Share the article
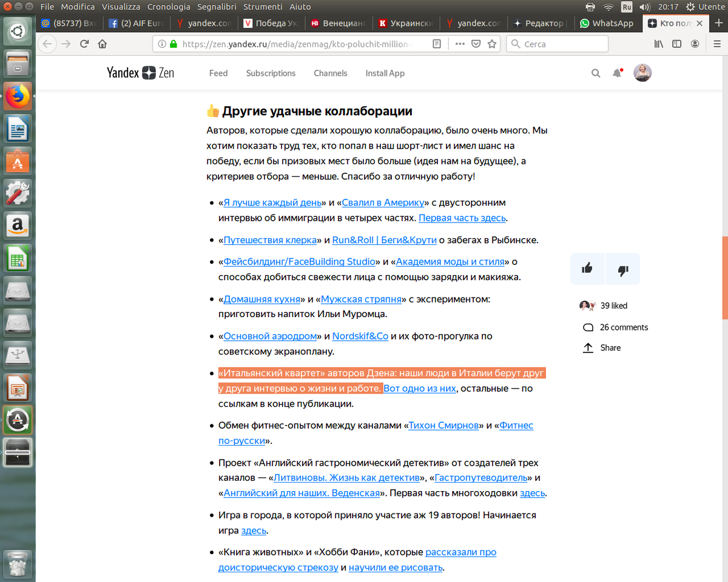 pyautogui.click(x=602, y=348)
